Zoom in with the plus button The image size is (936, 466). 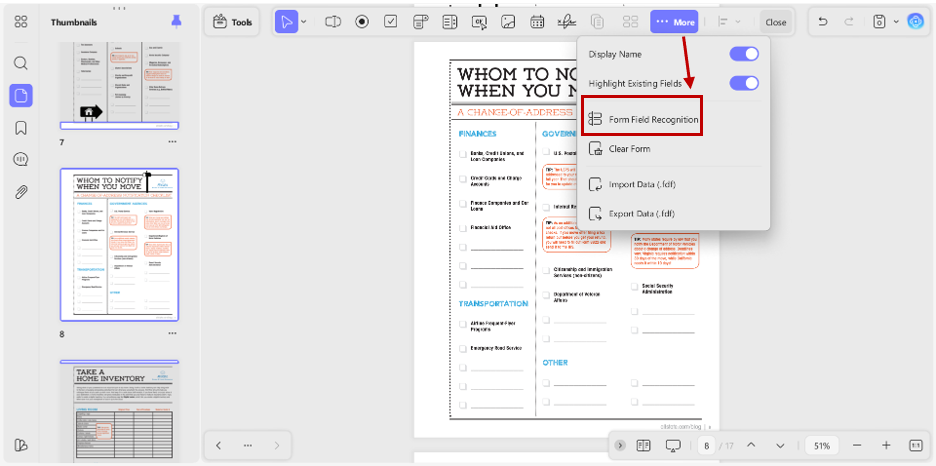coord(886,446)
